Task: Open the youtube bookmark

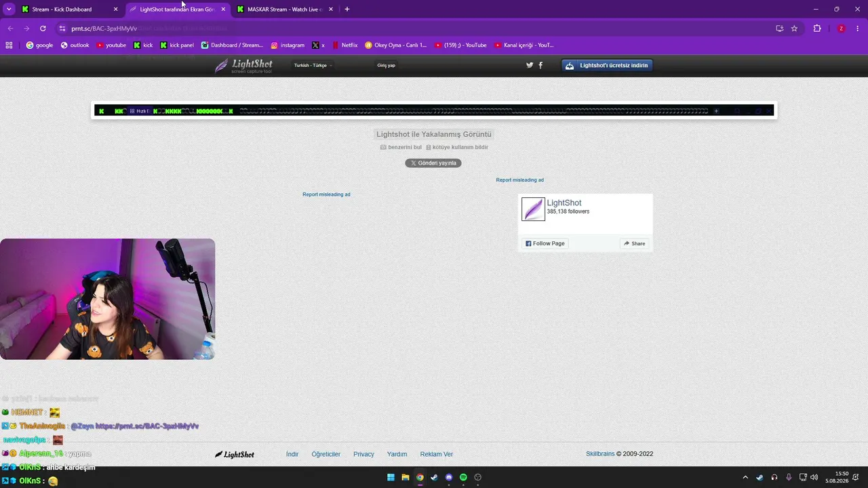Action: 111,45
